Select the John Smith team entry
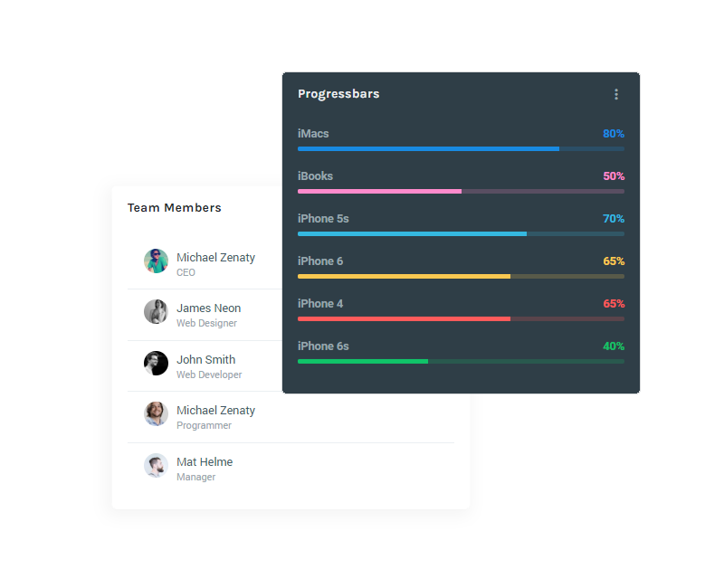Image resolution: width=724 pixels, height=588 pixels. pyautogui.click(x=205, y=366)
